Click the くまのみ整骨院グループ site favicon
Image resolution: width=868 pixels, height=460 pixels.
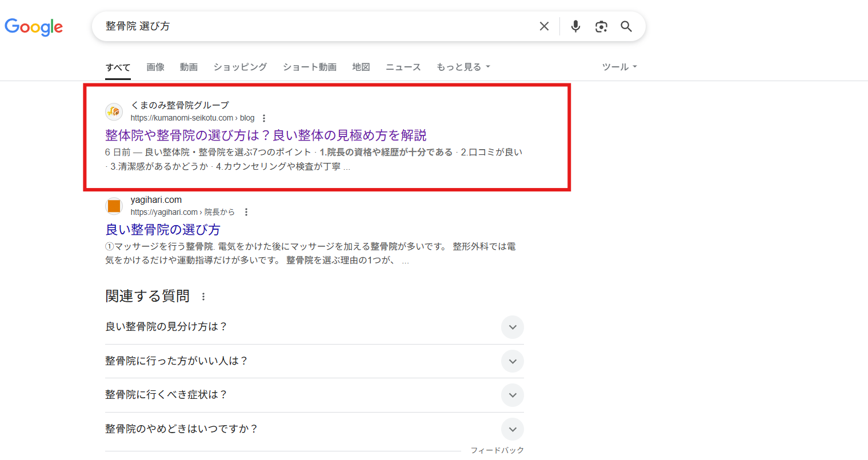coord(114,112)
